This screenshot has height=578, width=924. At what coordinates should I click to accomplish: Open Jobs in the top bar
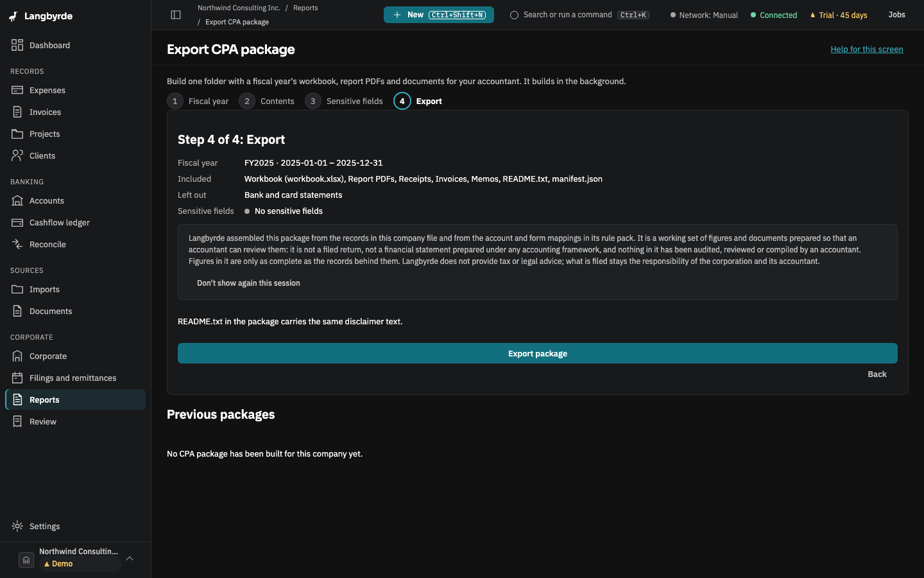click(896, 15)
